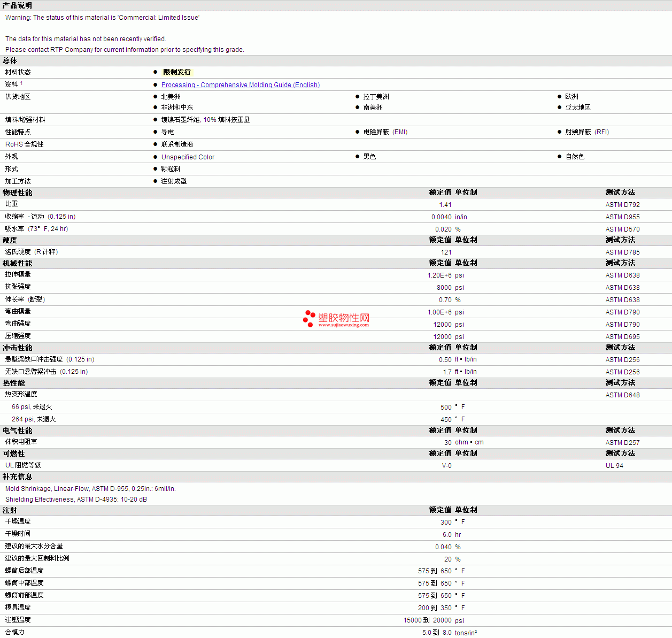Click the tensile strength value 8000
672x638 pixels.
444,288
